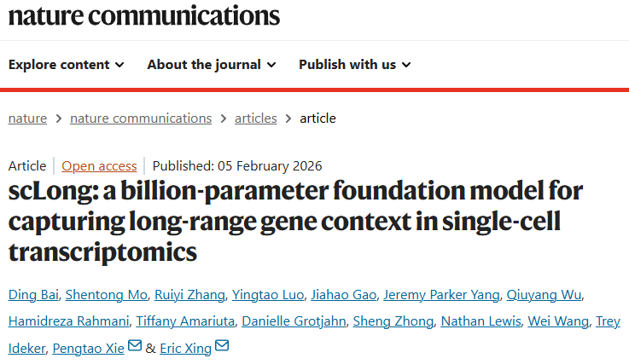629x364 pixels.
Task: Open the About the journal dropdown
Action: (211, 65)
